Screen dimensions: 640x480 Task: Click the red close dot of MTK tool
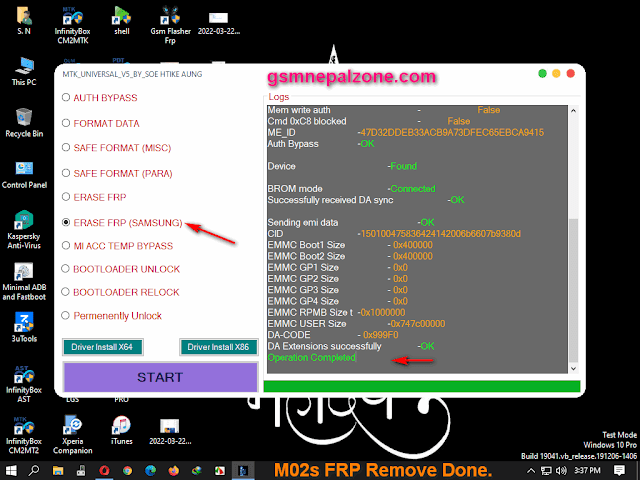coord(571,73)
